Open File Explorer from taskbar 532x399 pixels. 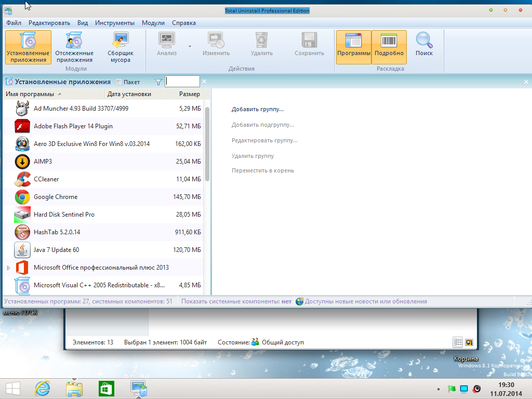[74, 389]
